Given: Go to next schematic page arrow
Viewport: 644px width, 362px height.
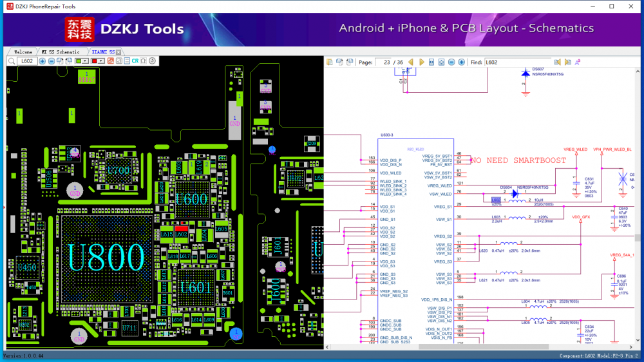Looking at the screenshot, I should (422, 62).
